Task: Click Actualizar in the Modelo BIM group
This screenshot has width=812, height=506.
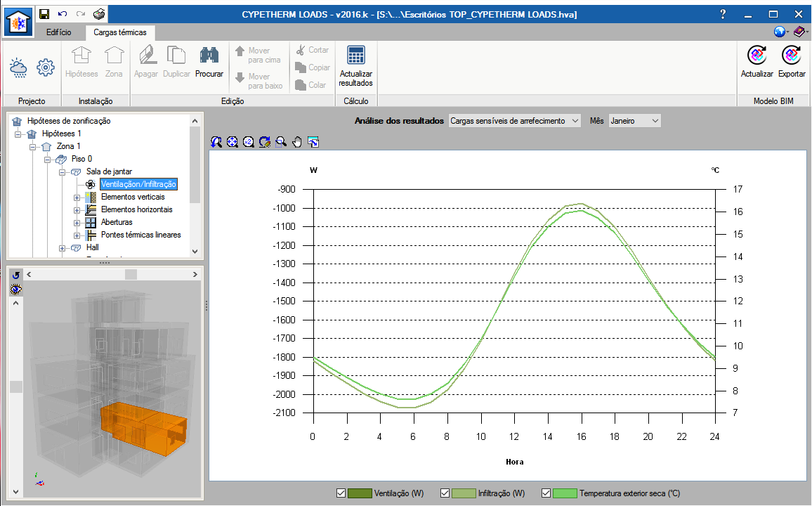Action: click(x=757, y=62)
